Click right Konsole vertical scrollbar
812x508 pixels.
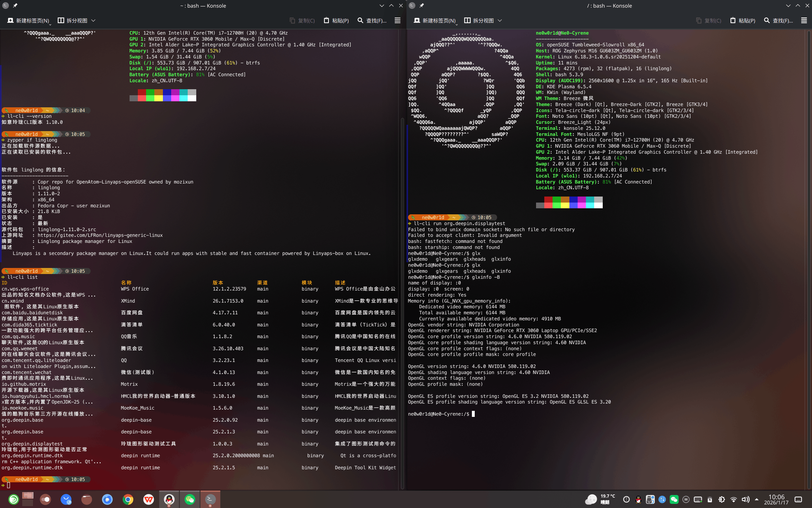[x=809, y=259]
